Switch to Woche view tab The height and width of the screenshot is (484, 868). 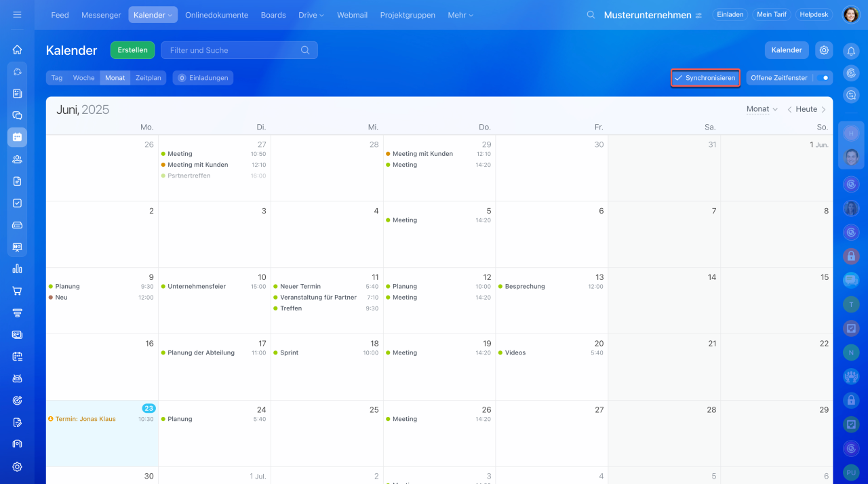pos(83,78)
